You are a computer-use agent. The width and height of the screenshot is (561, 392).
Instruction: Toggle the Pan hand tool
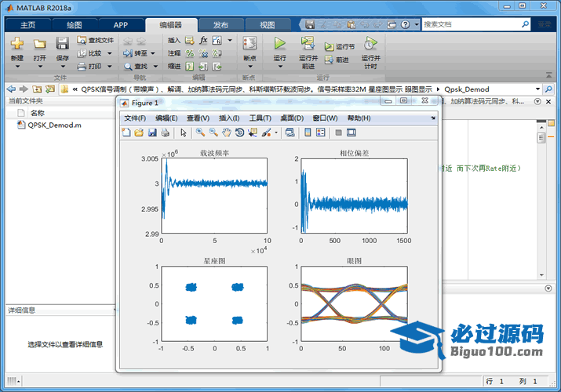[227, 132]
